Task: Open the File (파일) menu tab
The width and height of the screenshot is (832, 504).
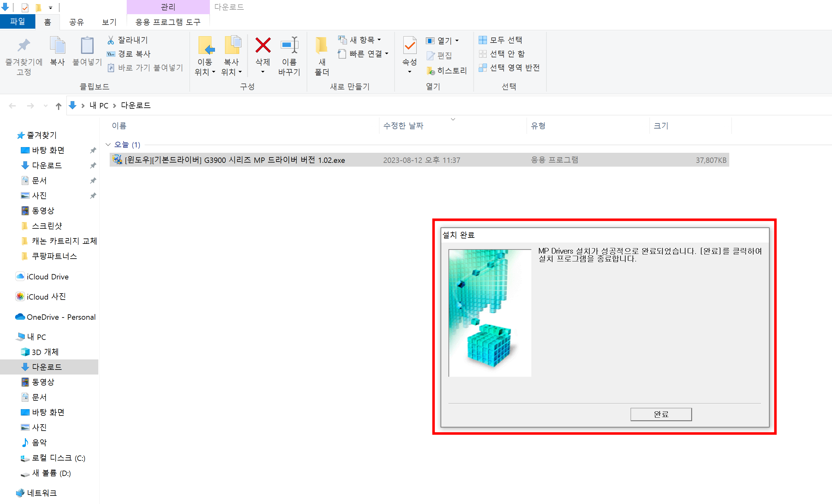Action: point(17,22)
